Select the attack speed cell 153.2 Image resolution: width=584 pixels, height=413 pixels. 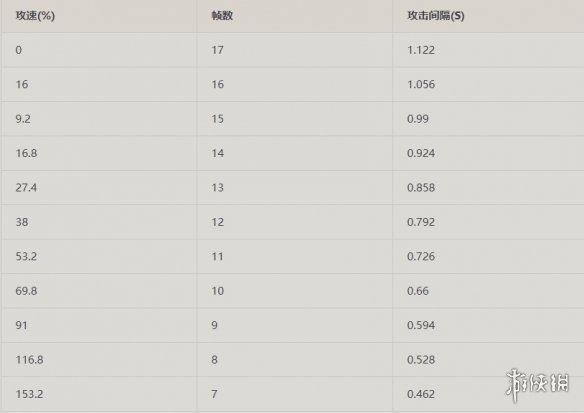[29, 394]
